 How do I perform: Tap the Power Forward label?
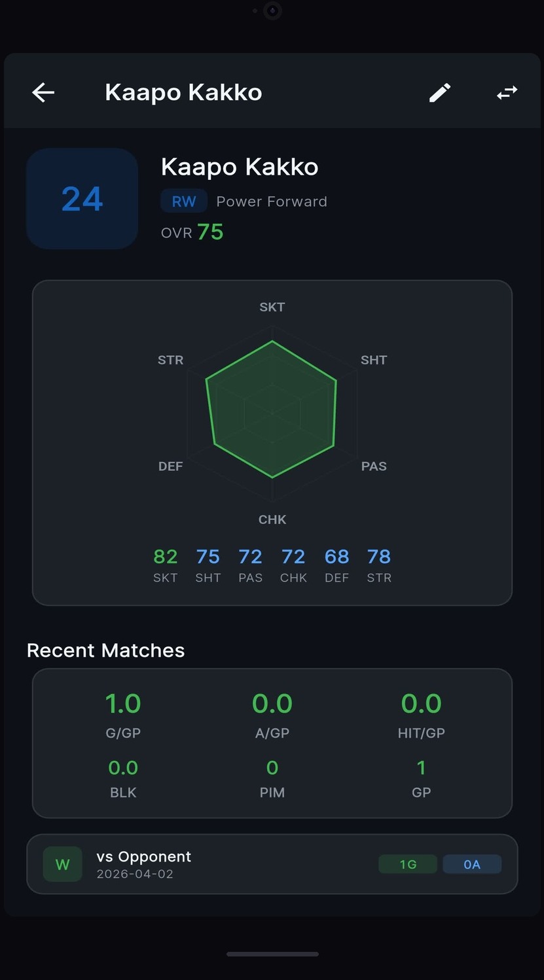pyautogui.click(x=271, y=201)
